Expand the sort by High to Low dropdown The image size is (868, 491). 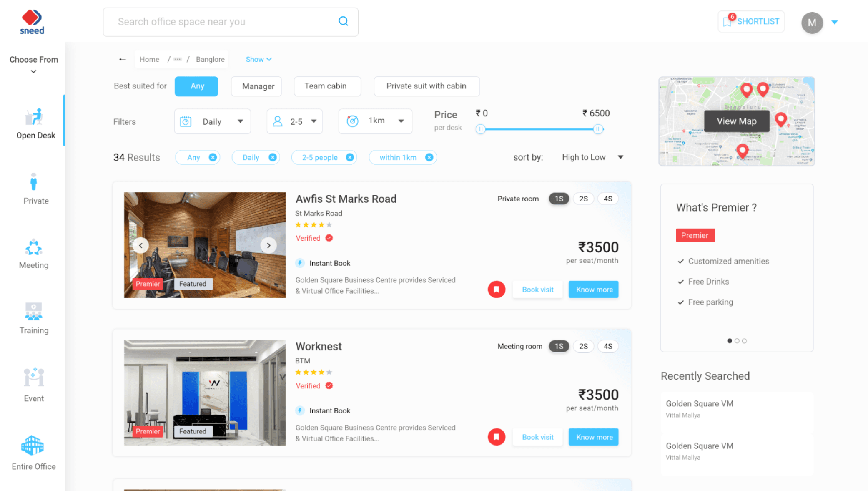tap(592, 157)
